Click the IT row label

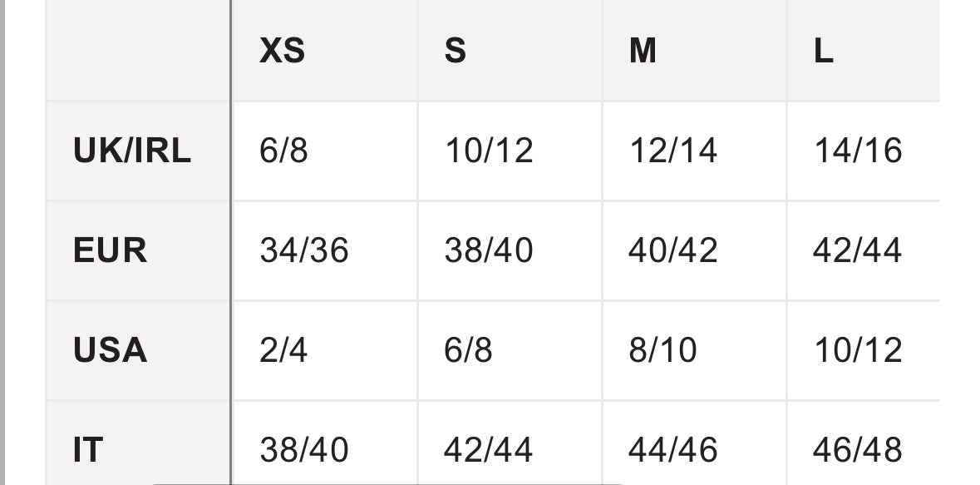point(138,443)
